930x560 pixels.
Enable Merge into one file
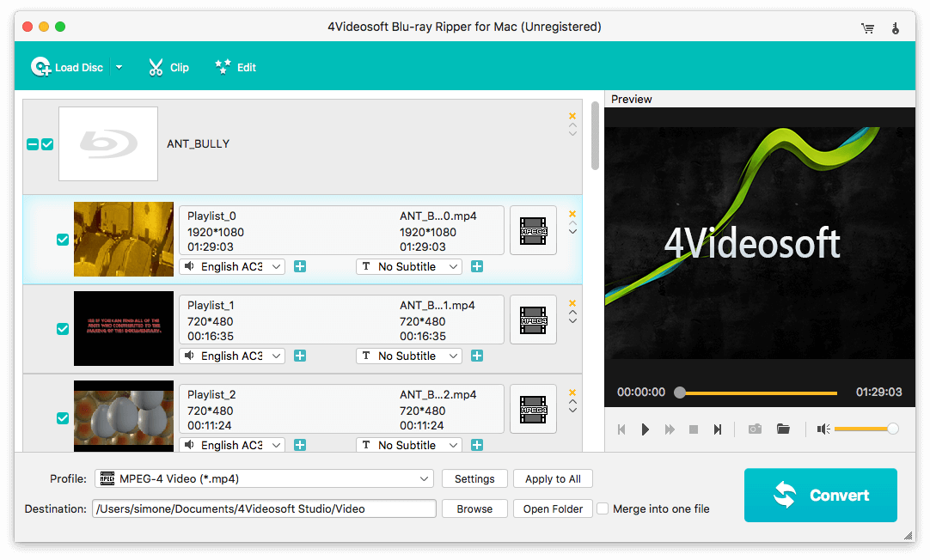pos(603,508)
